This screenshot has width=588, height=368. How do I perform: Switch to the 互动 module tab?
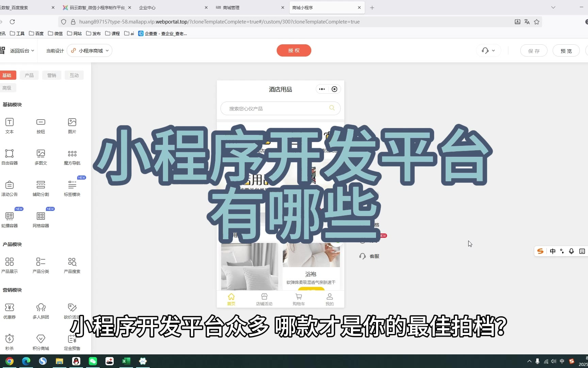(x=74, y=75)
